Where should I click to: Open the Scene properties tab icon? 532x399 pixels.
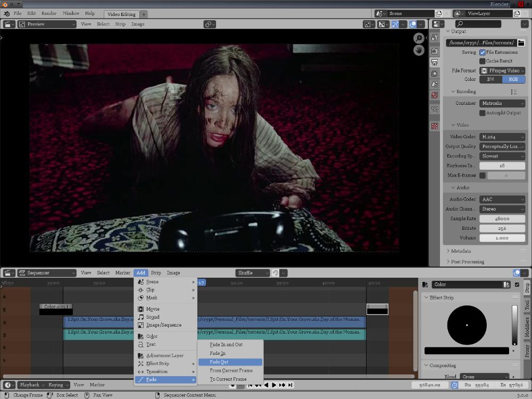point(435,84)
